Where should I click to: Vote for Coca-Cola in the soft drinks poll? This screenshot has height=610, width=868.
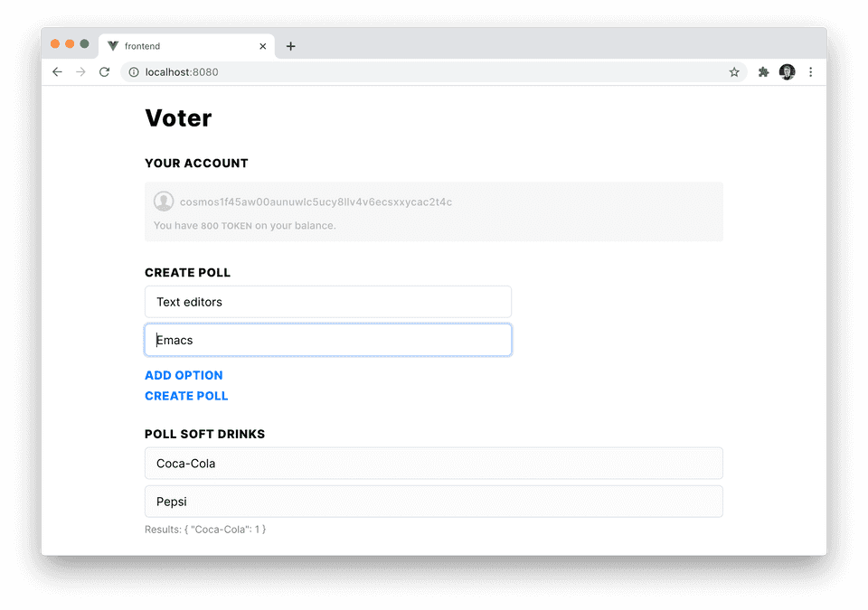click(x=433, y=463)
